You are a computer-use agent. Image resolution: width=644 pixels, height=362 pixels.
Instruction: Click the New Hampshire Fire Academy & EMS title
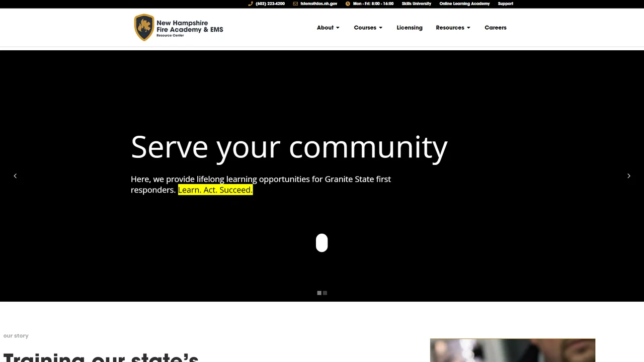(x=190, y=27)
